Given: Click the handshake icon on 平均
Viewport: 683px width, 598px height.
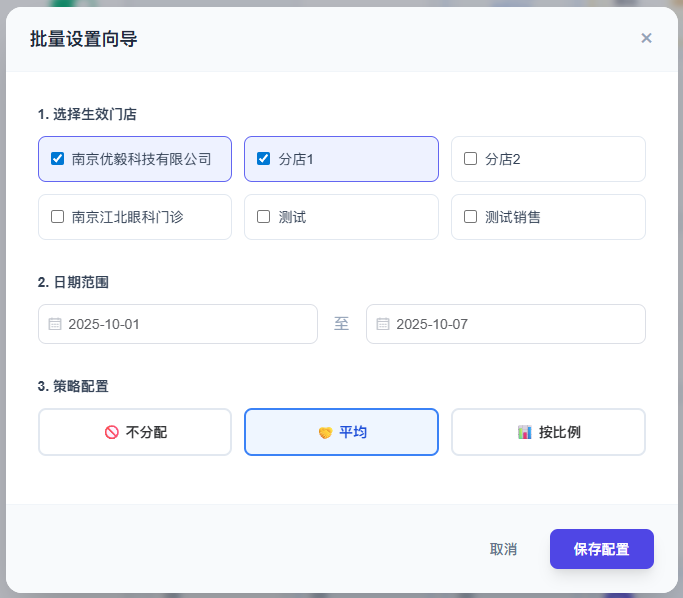Looking at the screenshot, I should [x=325, y=432].
